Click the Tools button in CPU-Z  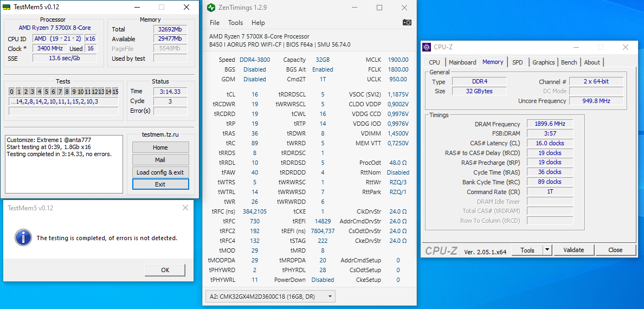point(527,250)
